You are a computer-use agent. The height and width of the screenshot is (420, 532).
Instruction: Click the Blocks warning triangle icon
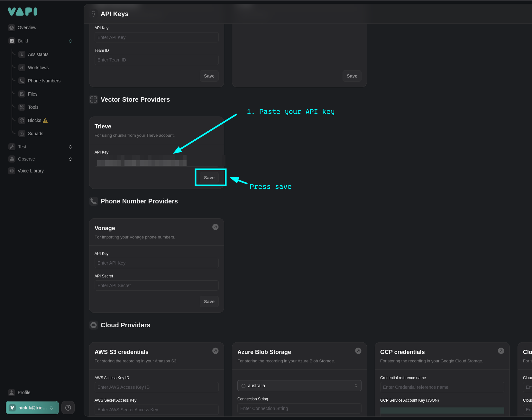click(x=45, y=120)
